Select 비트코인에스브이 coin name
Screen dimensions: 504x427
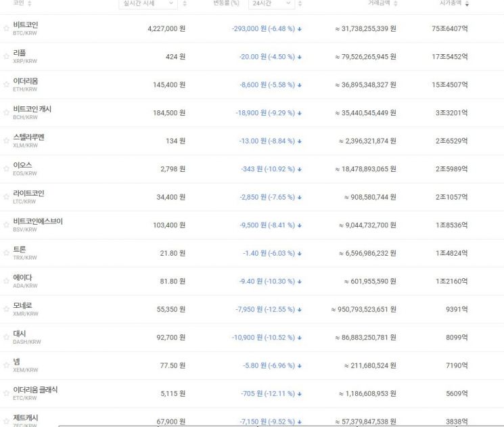click(x=38, y=221)
